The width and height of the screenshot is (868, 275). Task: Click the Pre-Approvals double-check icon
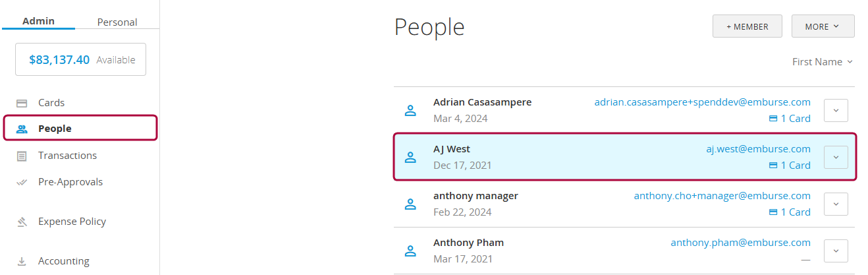[x=22, y=182]
